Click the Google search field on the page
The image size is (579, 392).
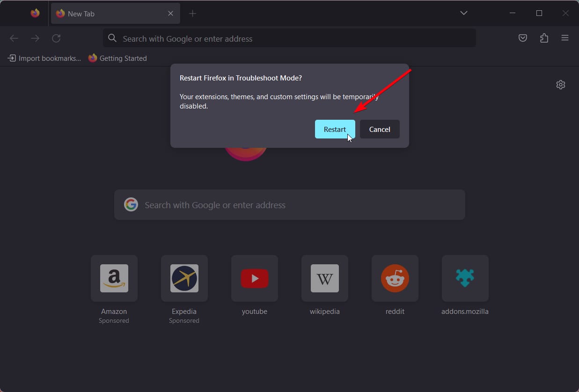pos(289,204)
